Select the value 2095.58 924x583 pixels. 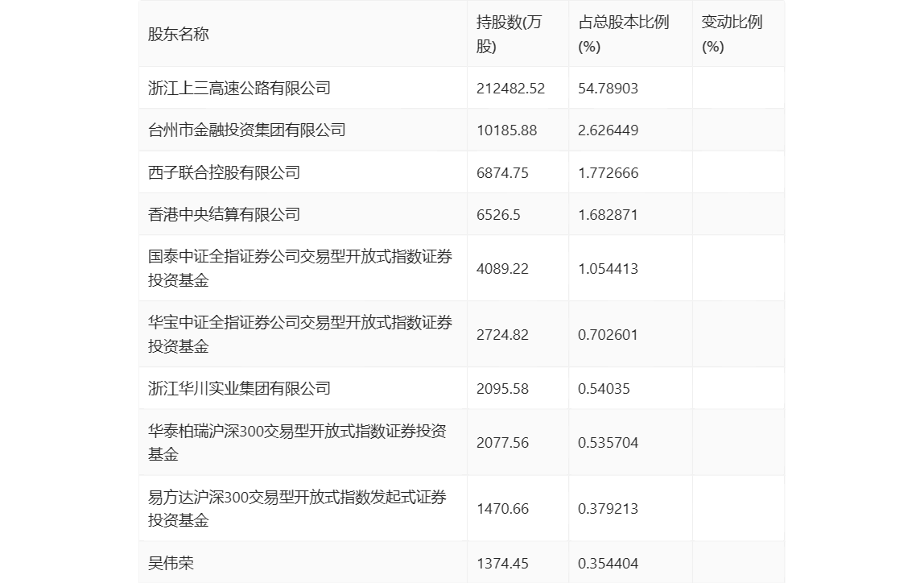click(503, 388)
